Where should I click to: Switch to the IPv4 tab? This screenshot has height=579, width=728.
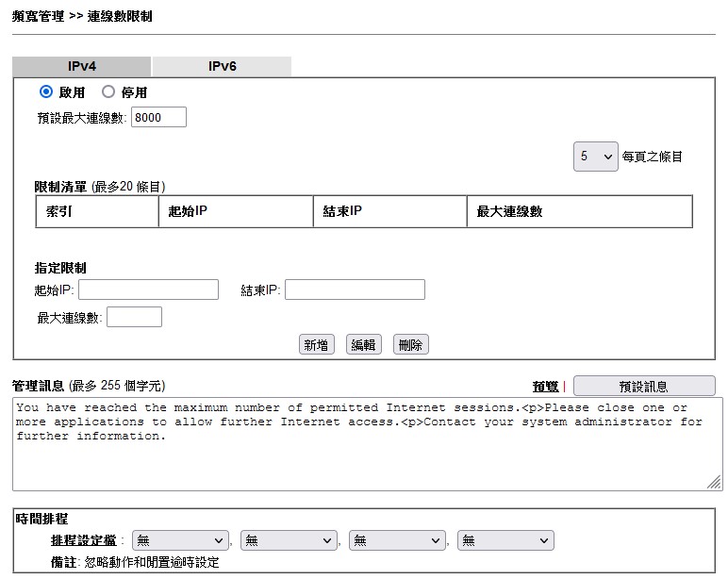click(81, 67)
